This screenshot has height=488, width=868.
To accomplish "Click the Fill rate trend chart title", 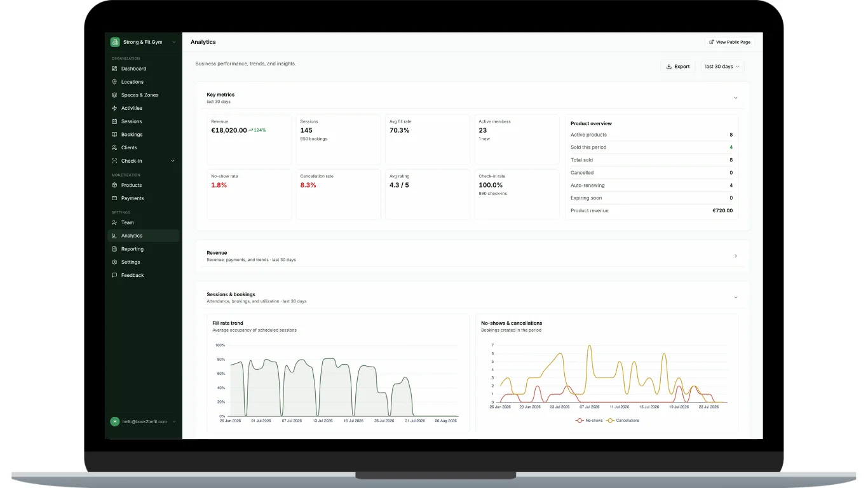I will 227,323.
